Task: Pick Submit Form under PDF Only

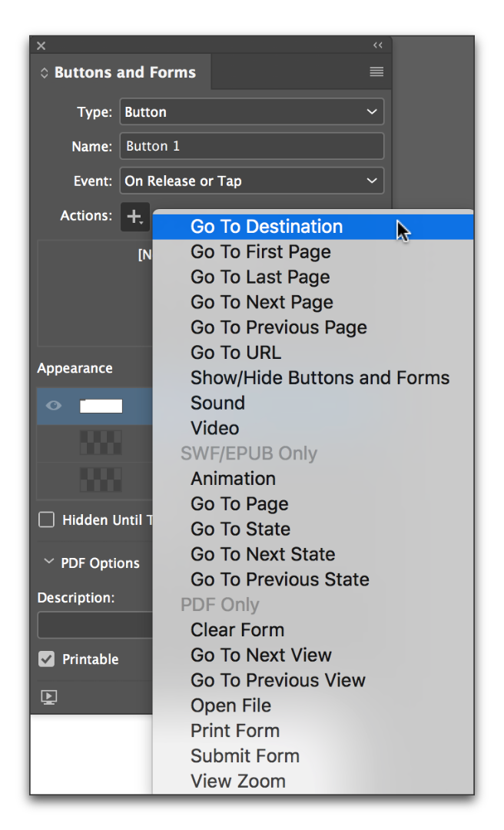Action: point(245,755)
